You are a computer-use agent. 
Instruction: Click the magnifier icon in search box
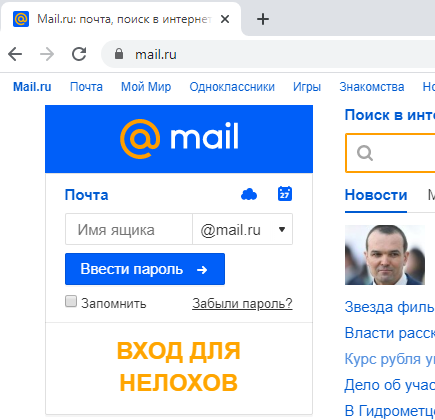(x=365, y=153)
